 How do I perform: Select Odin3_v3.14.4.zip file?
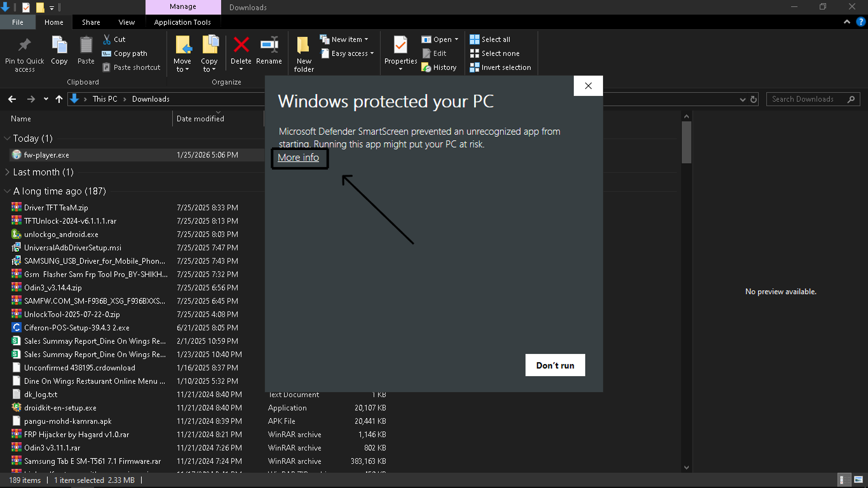53,288
